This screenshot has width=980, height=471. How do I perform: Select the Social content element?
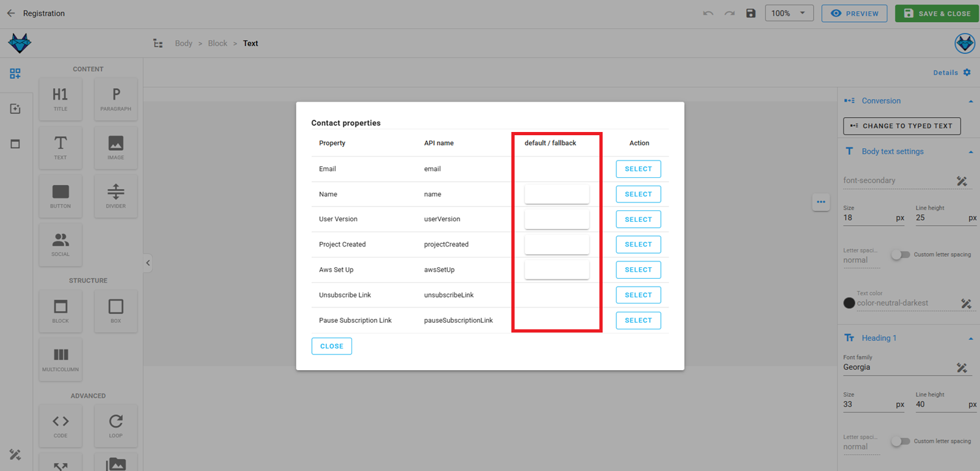[60, 244]
